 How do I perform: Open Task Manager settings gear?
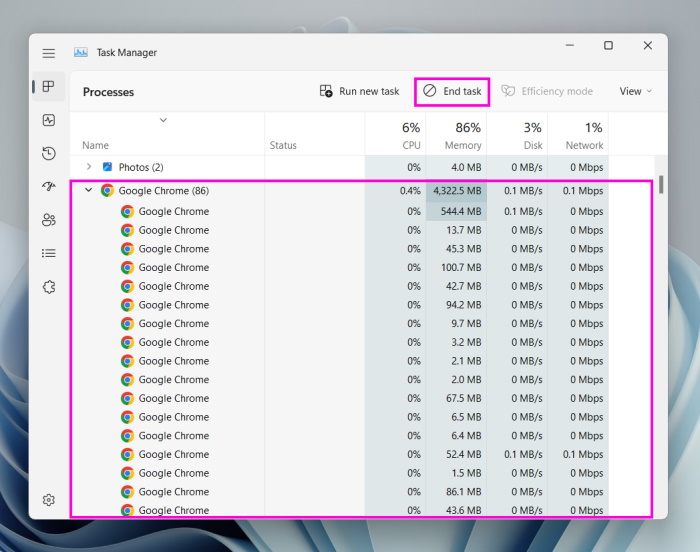pyautogui.click(x=48, y=500)
